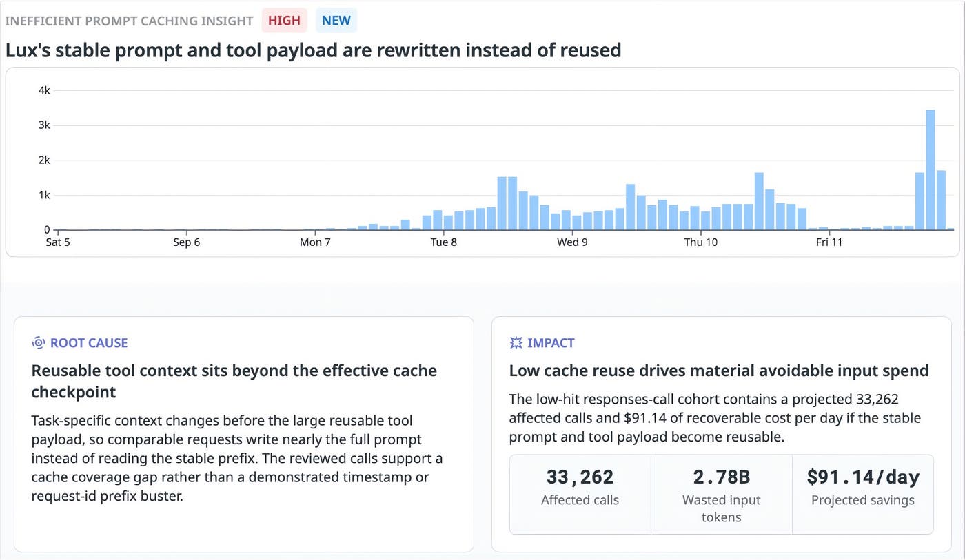
Task: Click the Root Cause target icon
Action: click(38, 343)
